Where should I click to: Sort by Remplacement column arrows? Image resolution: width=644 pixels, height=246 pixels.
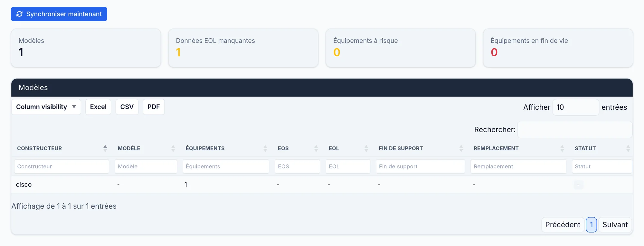tap(562, 148)
